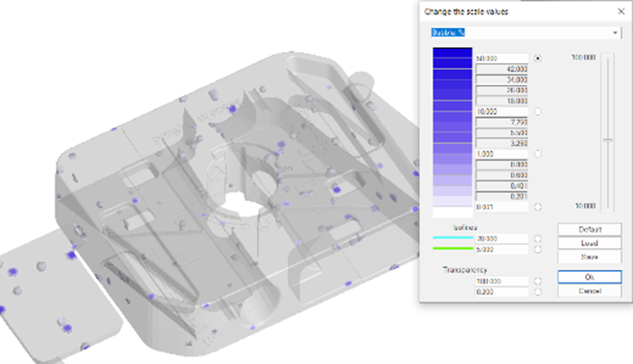Click the vertical scale range slider handle
Image resolution: width=633 pixels, height=364 pixels.
[607, 140]
